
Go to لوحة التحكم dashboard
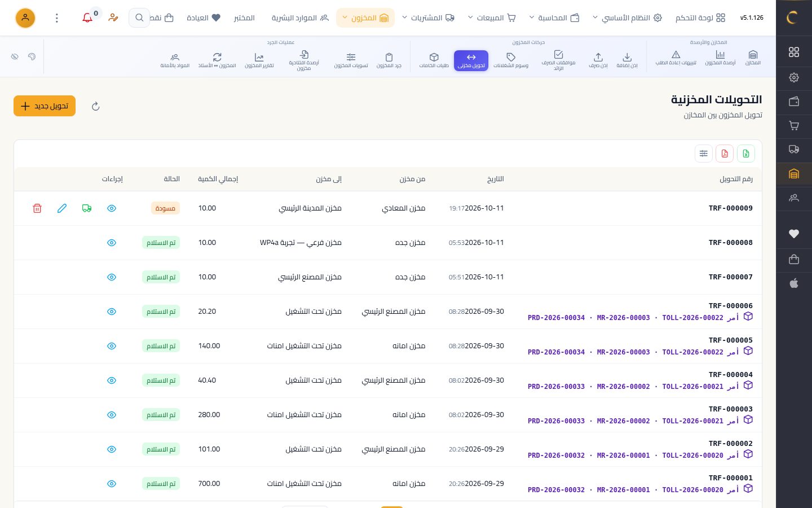(700, 18)
